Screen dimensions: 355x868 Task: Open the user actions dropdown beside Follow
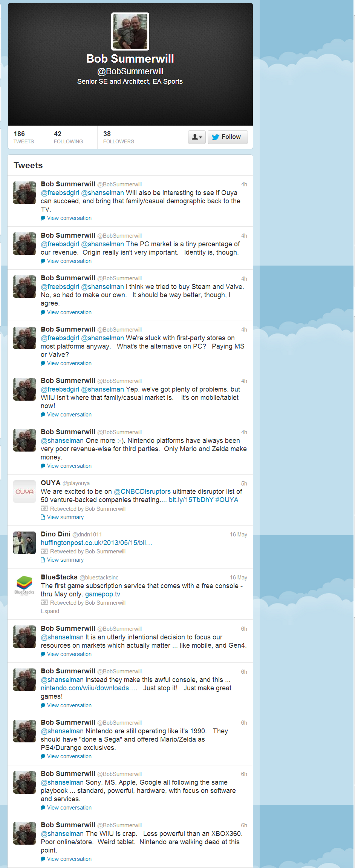tap(197, 137)
